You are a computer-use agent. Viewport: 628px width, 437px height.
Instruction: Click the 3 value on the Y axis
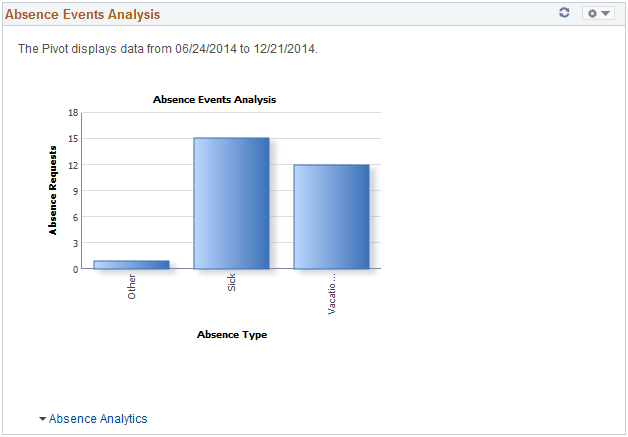[75, 243]
